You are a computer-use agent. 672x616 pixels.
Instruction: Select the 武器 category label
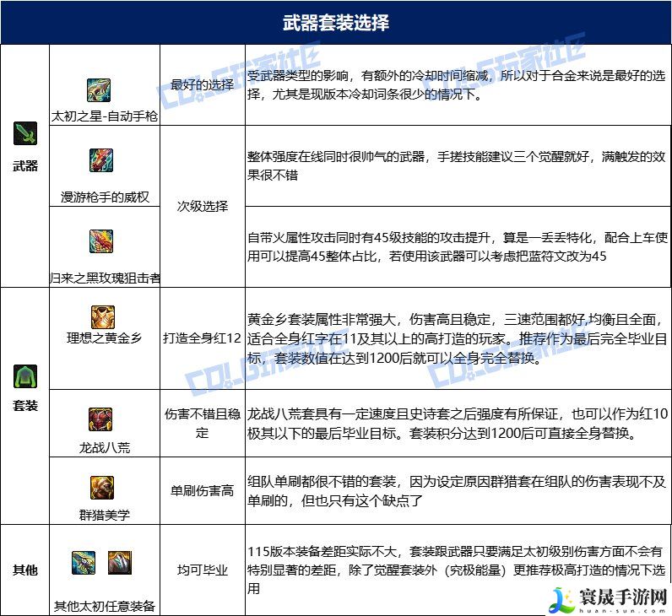(25, 165)
